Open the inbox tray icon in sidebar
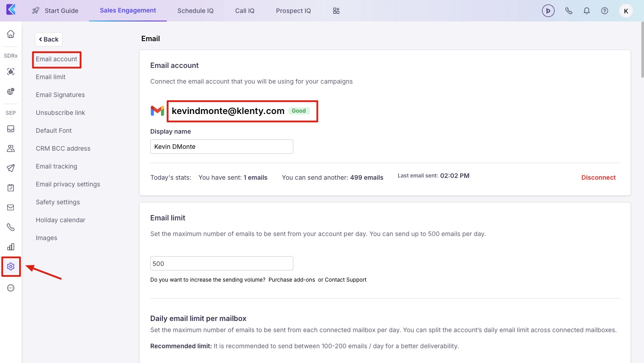Viewport: 644px width, 363px height. pos(11,129)
